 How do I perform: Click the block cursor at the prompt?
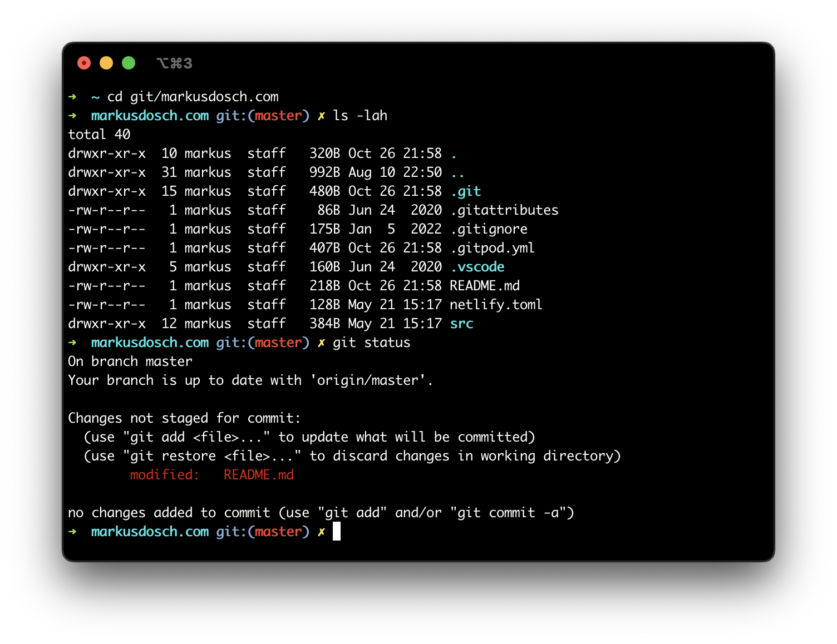337,531
